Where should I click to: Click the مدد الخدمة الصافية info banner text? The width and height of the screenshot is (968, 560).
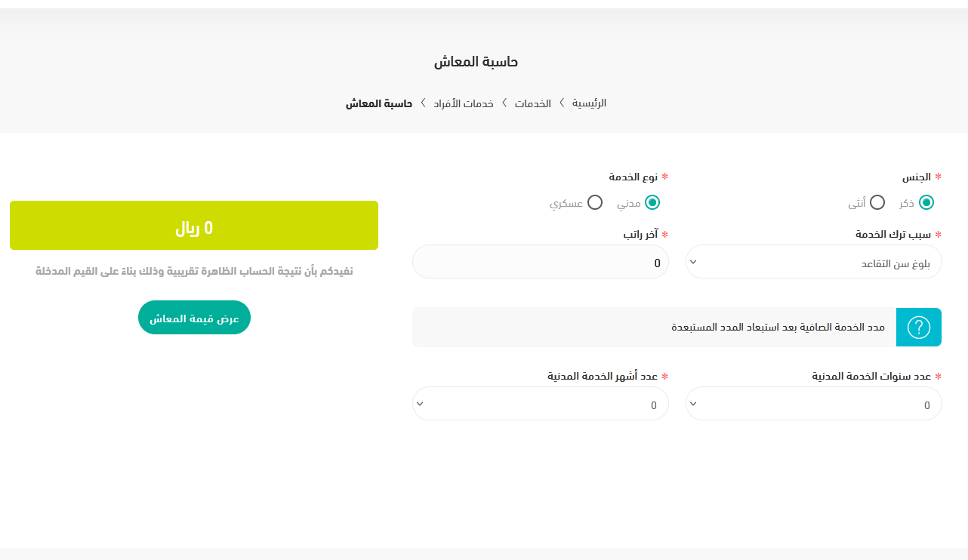pyautogui.click(x=778, y=328)
